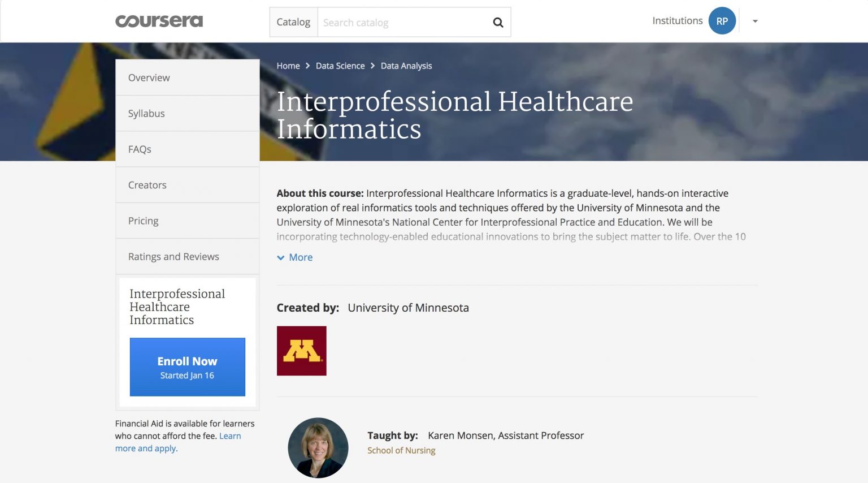Follow the School of Nursing link
Viewport: 868px width, 483px height.
pyautogui.click(x=401, y=450)
